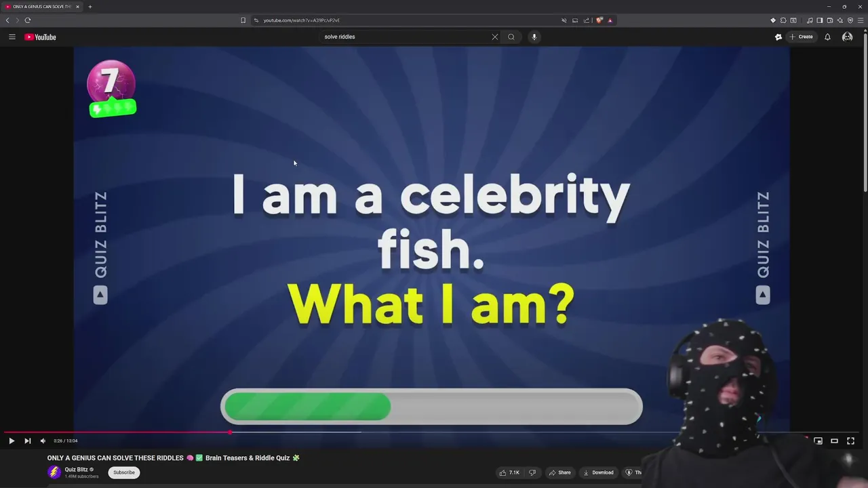
Task: Open the YouTube guide hamburger menu
Action: point(12,37)
